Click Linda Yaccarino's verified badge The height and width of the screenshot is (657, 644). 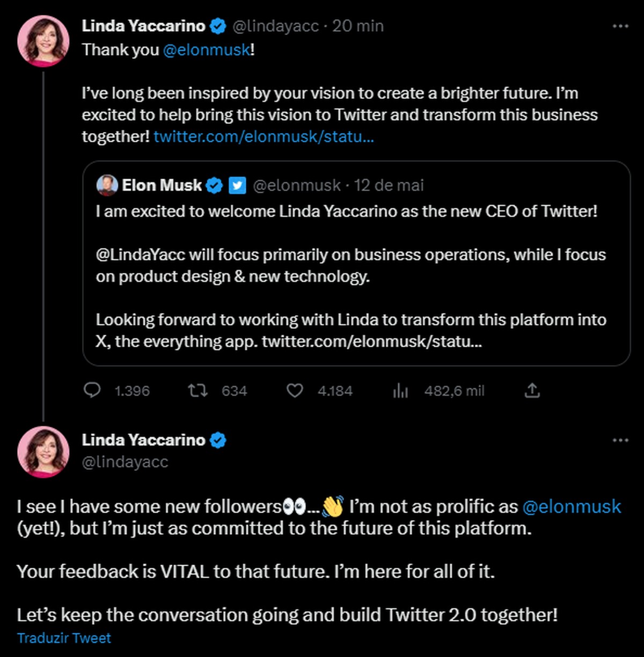[217, 25]
